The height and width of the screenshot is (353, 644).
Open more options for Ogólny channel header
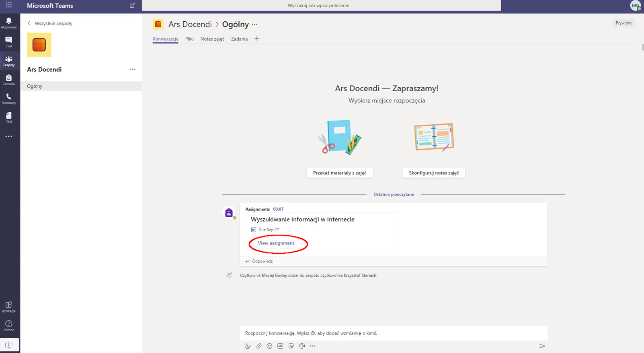click(255, 25)
